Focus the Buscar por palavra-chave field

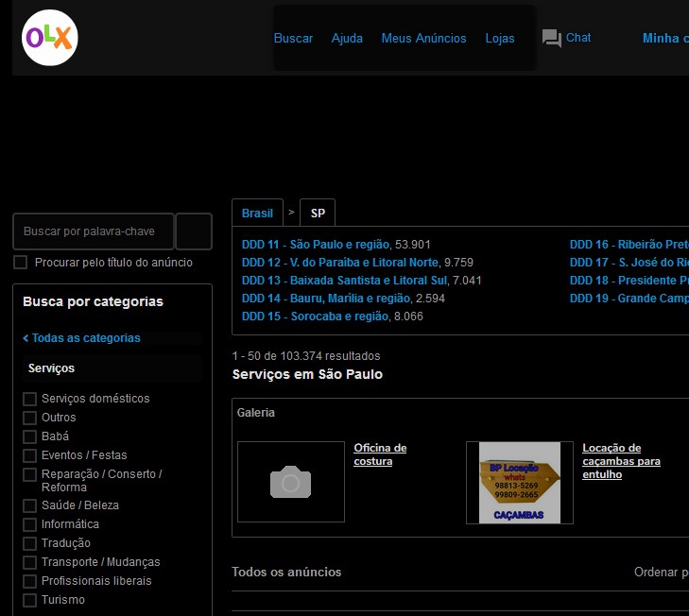point(94,231)
